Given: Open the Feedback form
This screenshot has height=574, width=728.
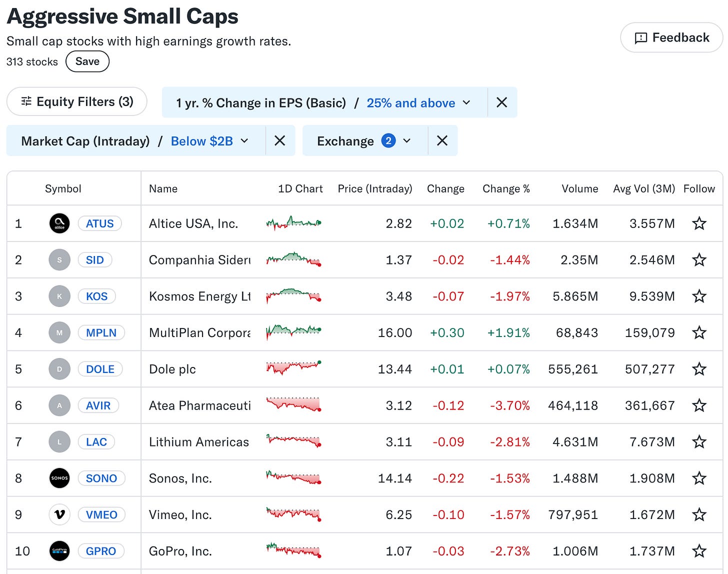Looking at the screenshot, I should [671, 37].
